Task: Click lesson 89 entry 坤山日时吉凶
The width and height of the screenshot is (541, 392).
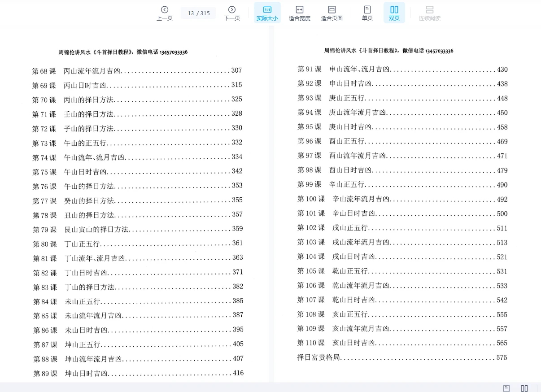Action: [x=138, y=373]
